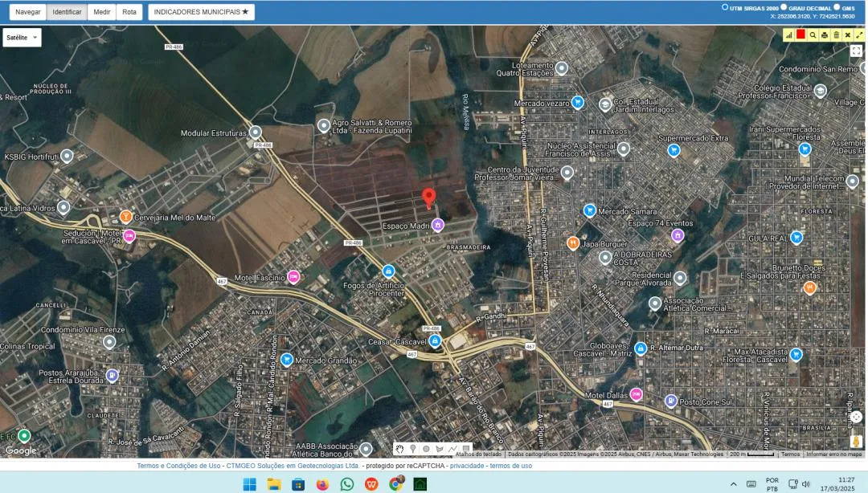868x493 pixels.
Task: Click the trash can delete icon
Action: tap(836, 35)
